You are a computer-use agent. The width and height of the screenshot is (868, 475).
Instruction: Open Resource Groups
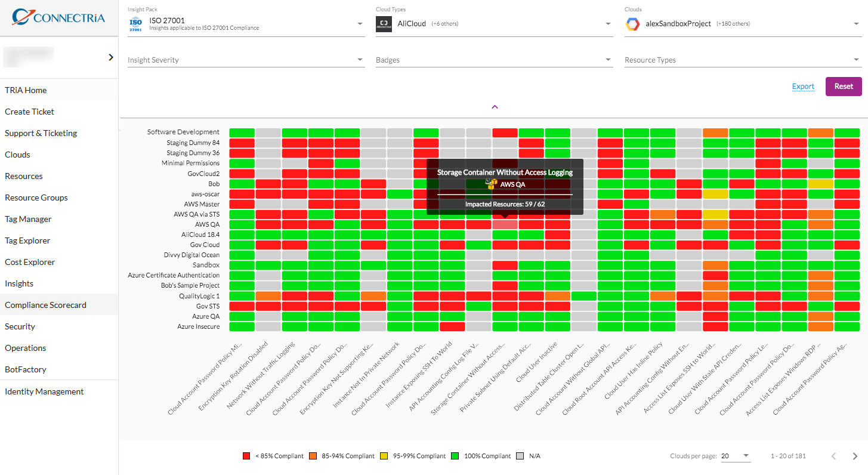59,198
